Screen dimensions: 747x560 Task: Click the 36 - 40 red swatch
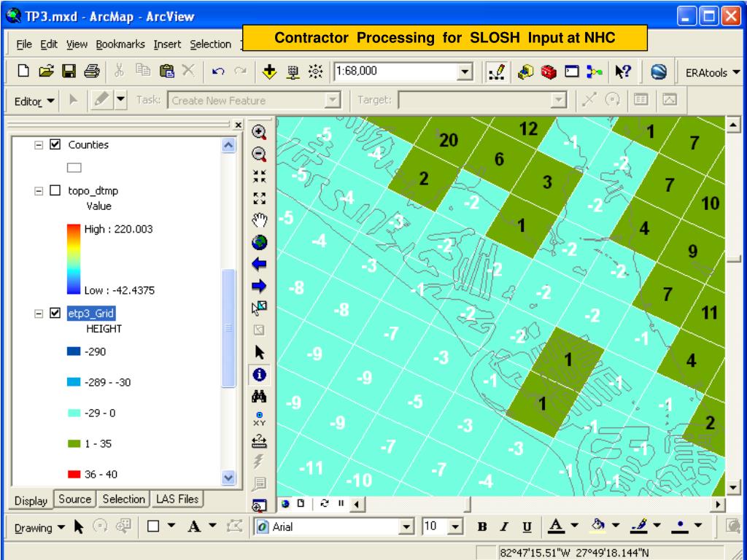pyautogui.click(x=74, y=474)
